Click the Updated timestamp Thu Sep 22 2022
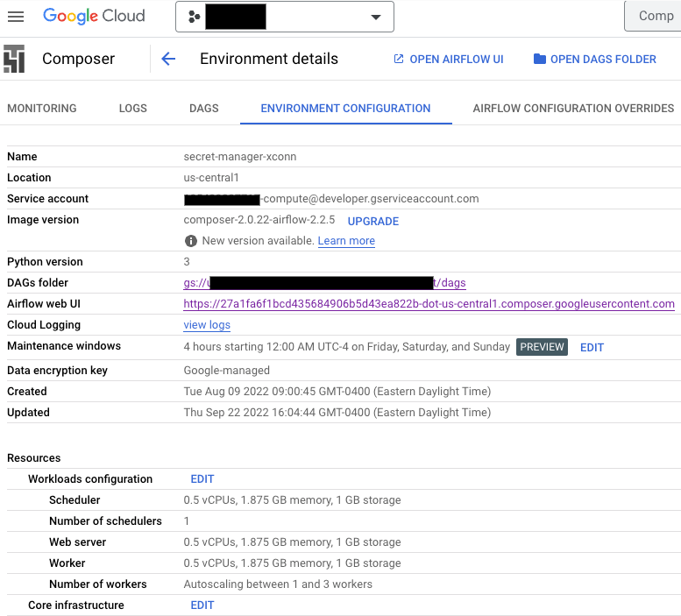 337,413
